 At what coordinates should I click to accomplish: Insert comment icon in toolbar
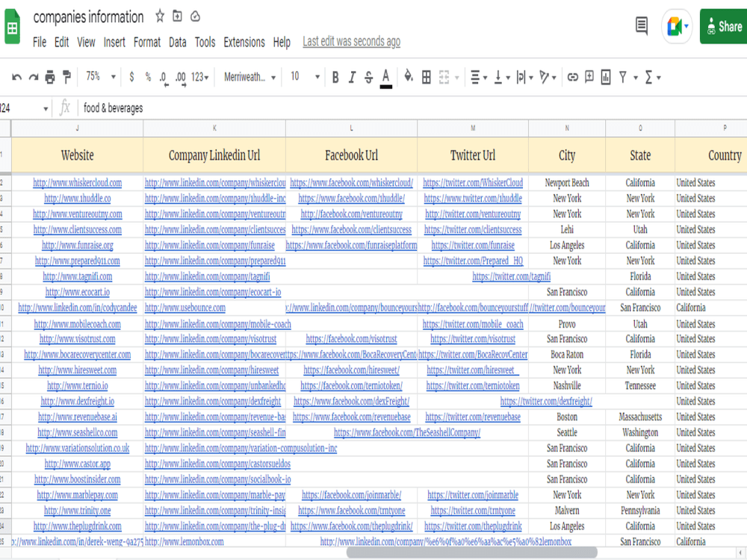click(x=589, y=77)
